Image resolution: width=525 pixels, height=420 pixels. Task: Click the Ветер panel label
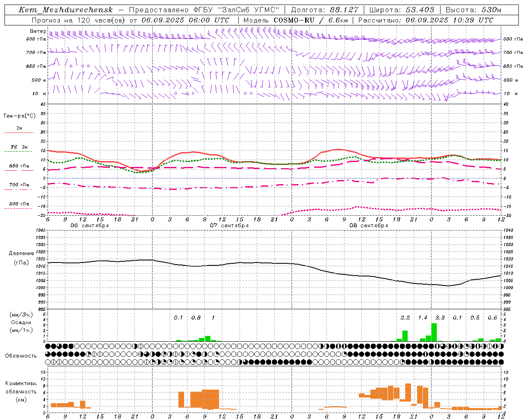click(x=38, y=31)
